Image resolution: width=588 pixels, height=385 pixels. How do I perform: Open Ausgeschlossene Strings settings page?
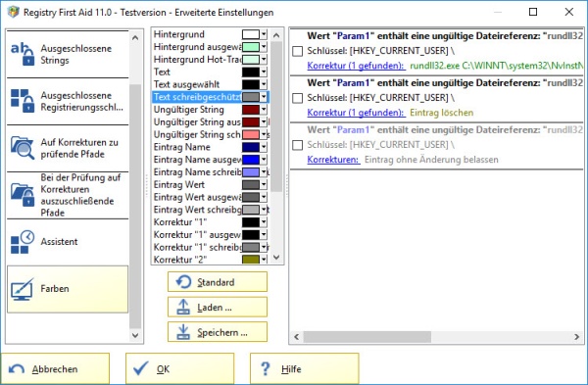tap(68, 54)
